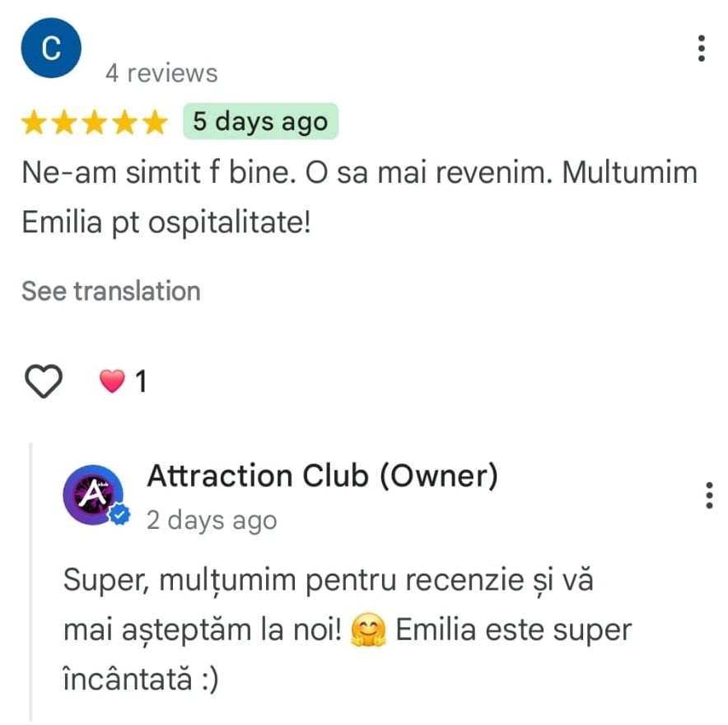Screen dimensions: 728x725
Task: Click the second yellow rating star
Action: 64,122
